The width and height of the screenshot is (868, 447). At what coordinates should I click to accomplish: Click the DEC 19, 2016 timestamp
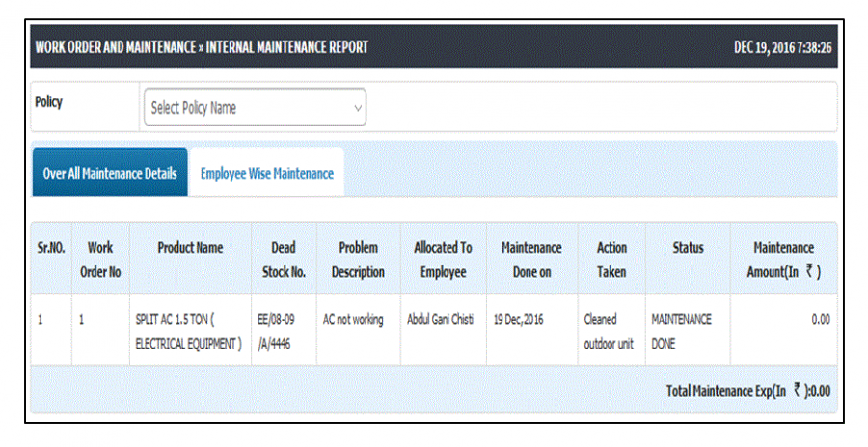[x=782, y=47]
